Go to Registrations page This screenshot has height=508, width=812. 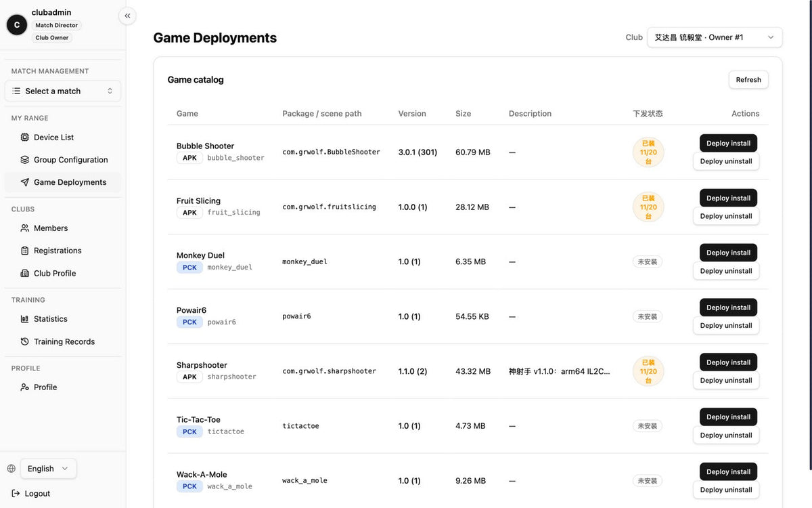pos(63,251)
